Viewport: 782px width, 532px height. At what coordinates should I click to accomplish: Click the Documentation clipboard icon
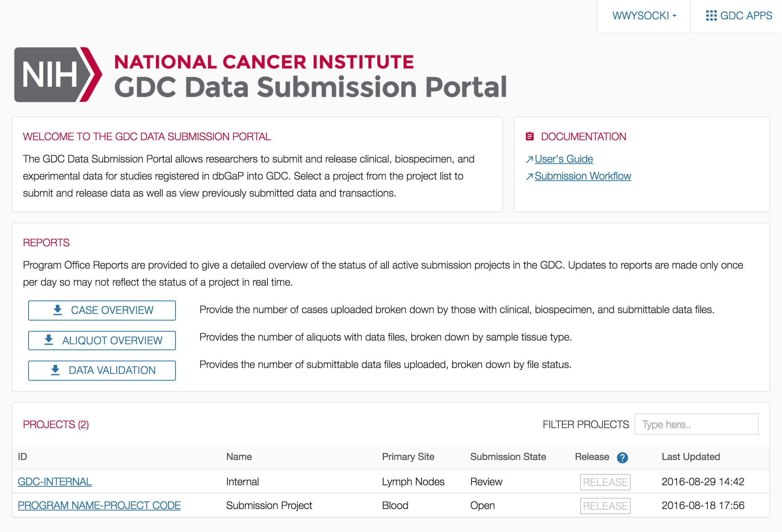coord(530,137)
